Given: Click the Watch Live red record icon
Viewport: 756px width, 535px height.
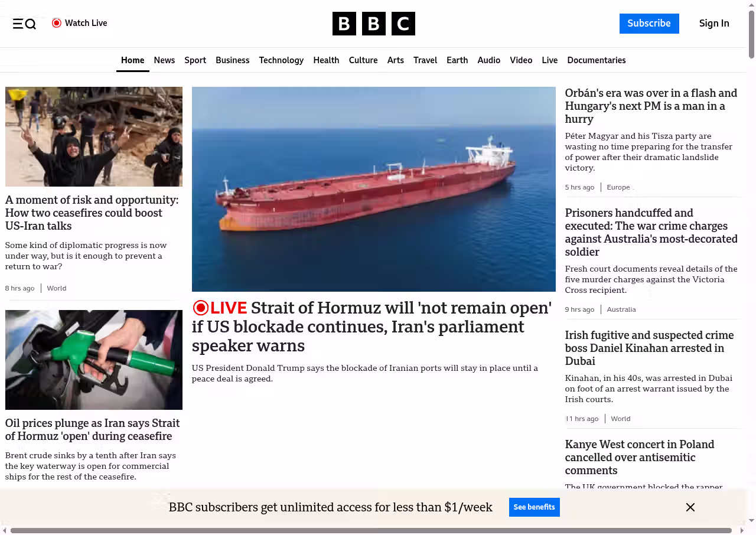Looking at the screenshot, I should (x=57, y=23).
